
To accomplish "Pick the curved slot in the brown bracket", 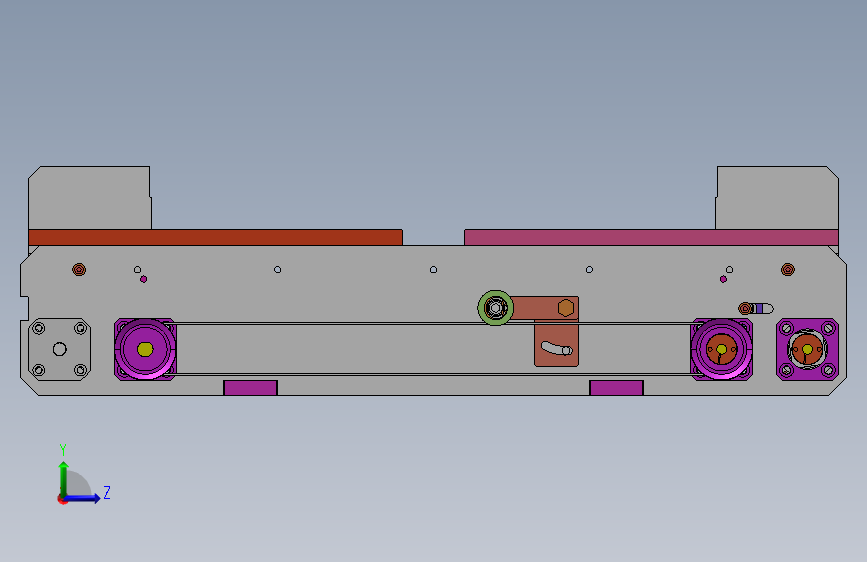I will (556, 348).
